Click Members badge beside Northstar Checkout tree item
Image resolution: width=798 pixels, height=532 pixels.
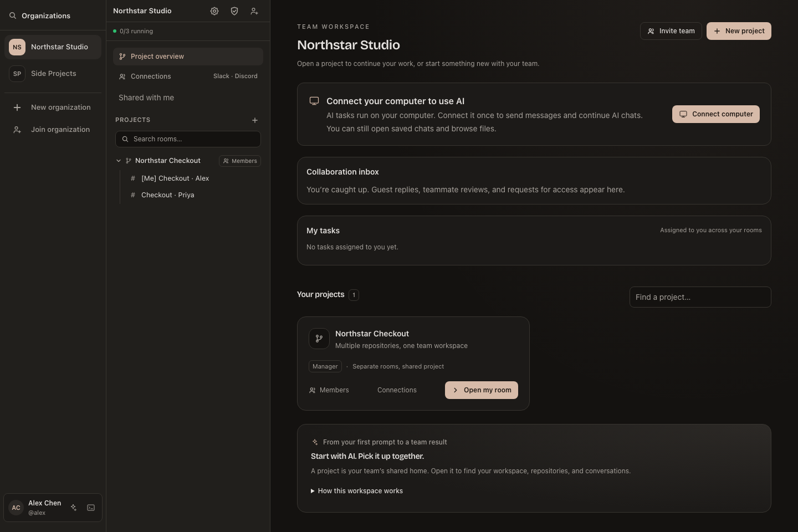240,161
